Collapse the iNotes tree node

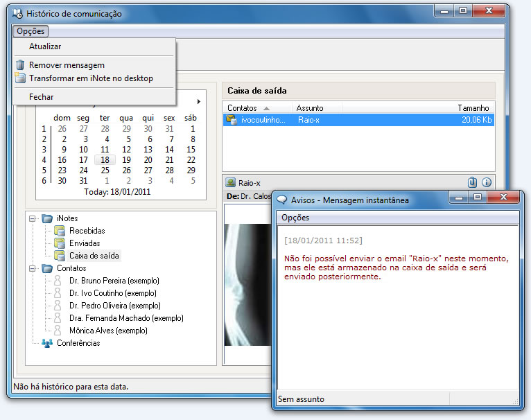pos(32,218)
